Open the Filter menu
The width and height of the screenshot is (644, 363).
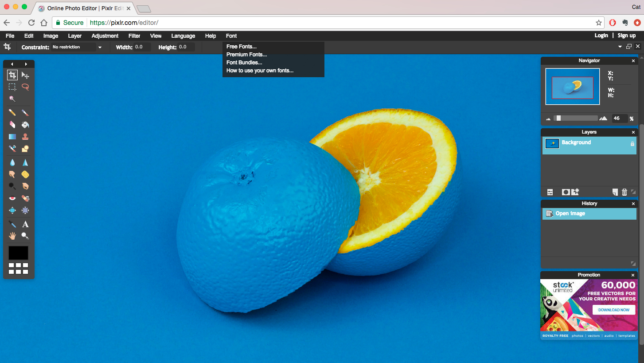pos(134,36)
